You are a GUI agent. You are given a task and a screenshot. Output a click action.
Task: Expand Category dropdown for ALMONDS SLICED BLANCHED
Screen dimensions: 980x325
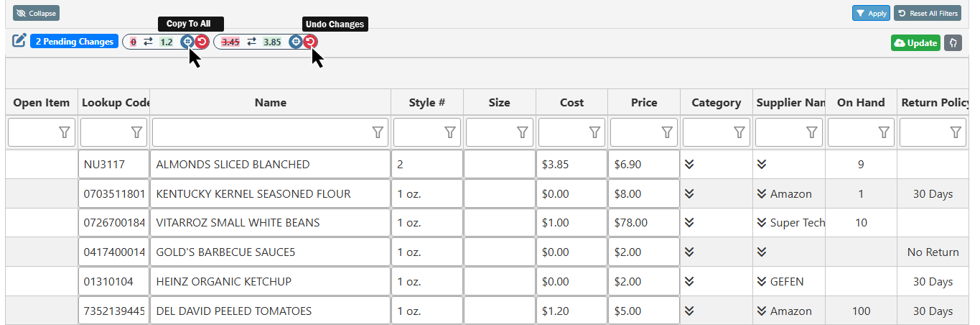pyautogui.click(x=689, y=165)
